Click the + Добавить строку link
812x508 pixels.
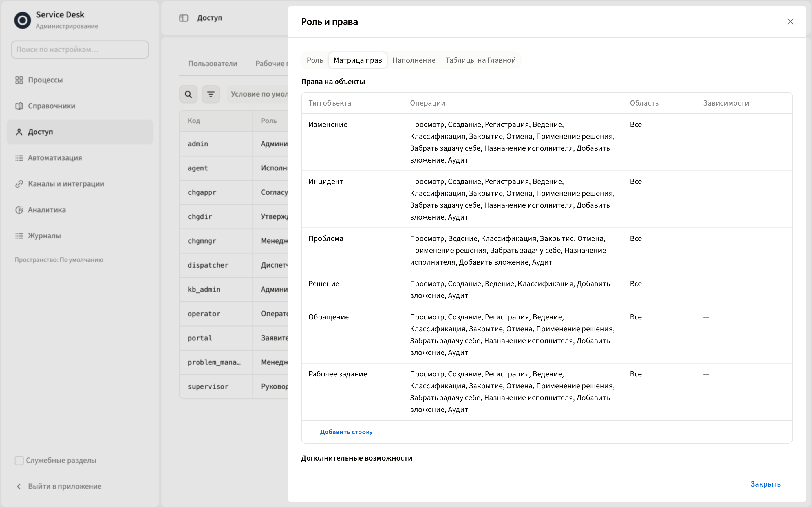(344, 432)
